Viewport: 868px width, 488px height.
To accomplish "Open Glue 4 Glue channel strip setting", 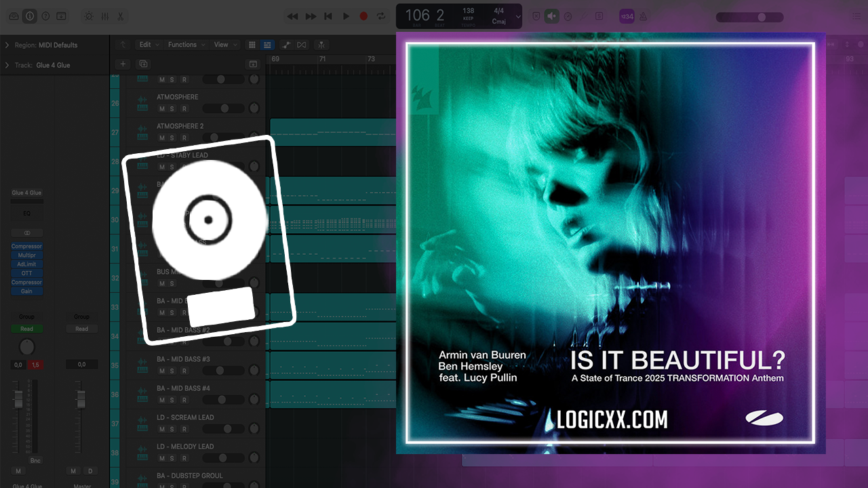I will 26,193.
